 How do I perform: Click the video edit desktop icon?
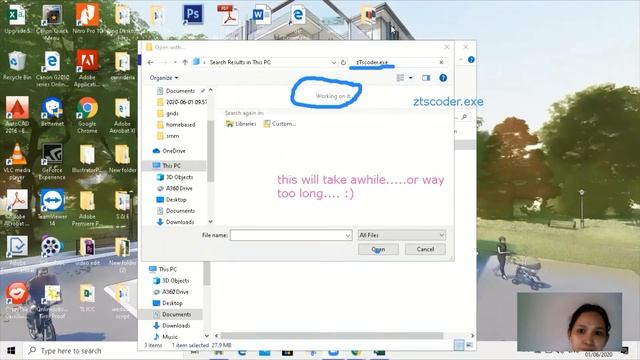(87, 251)
